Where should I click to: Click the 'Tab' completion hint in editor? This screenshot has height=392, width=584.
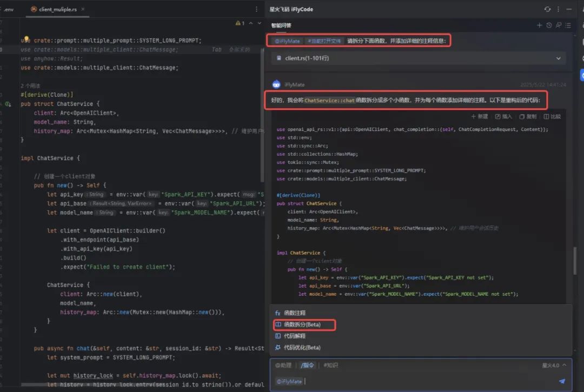coord(216,50)
